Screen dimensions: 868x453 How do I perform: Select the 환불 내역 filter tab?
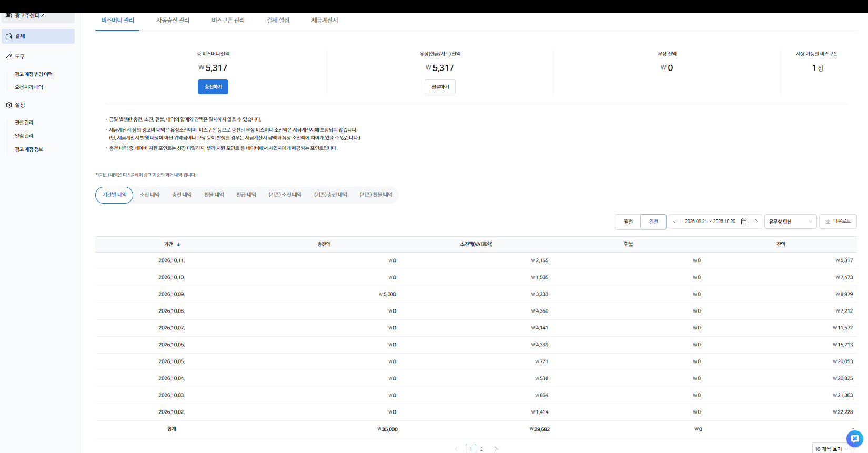tap(214, 195)
